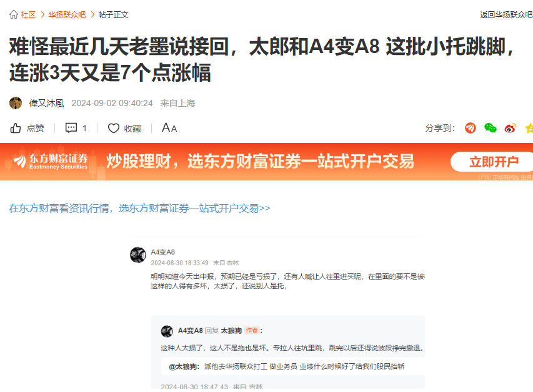
Task: Click 立即开户 button on banner
Action: (493, 162)
